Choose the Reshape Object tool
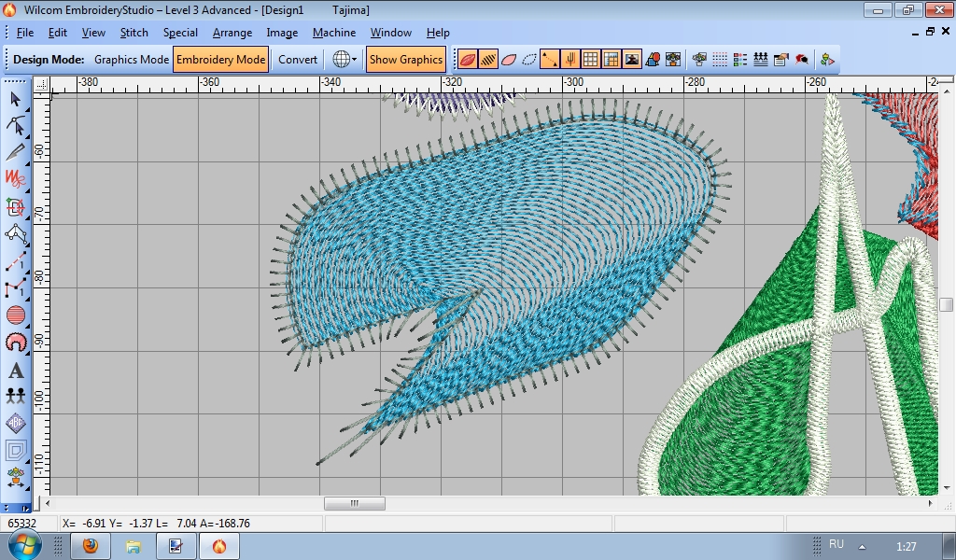 15,125
